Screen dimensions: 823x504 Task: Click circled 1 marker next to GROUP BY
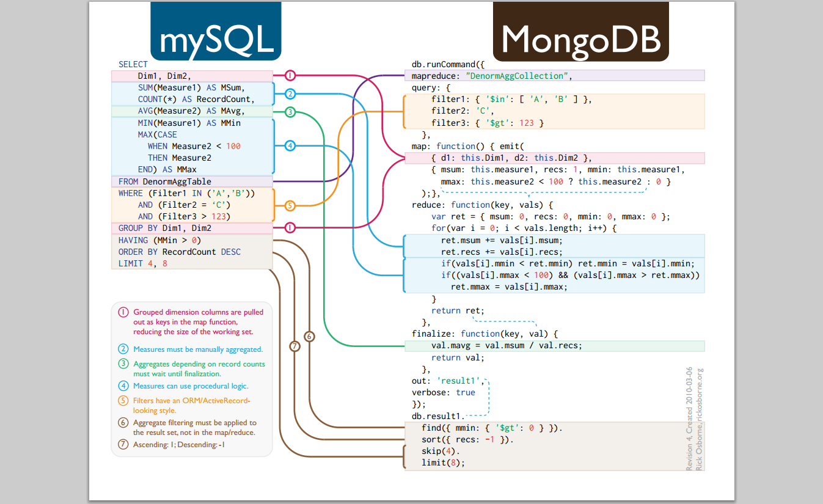(290, 228)
